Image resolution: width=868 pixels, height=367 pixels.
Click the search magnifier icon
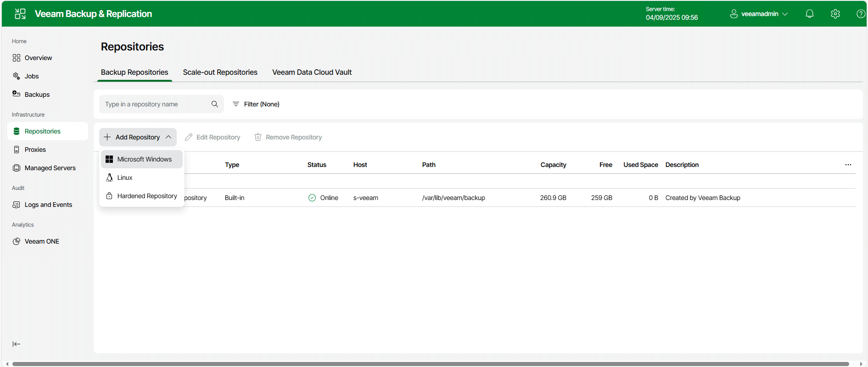pyautogui.click(x=214, y=104)
